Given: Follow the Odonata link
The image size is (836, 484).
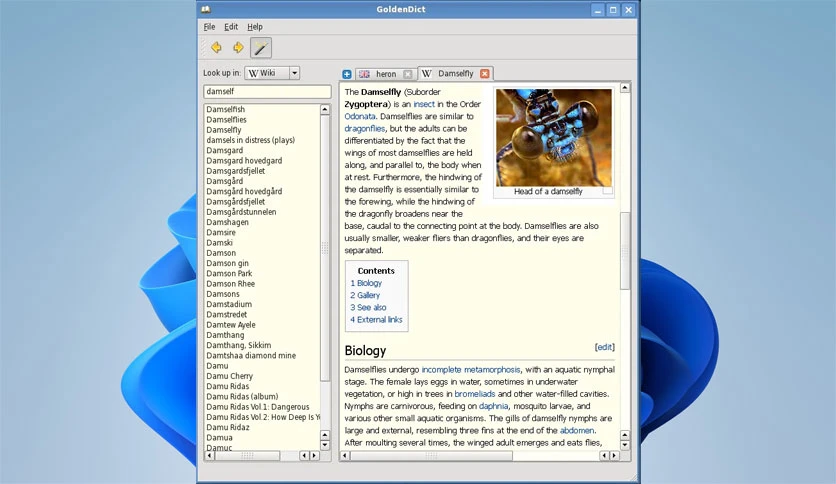Looking at the screenshot, I should click(x=360, y=116).
